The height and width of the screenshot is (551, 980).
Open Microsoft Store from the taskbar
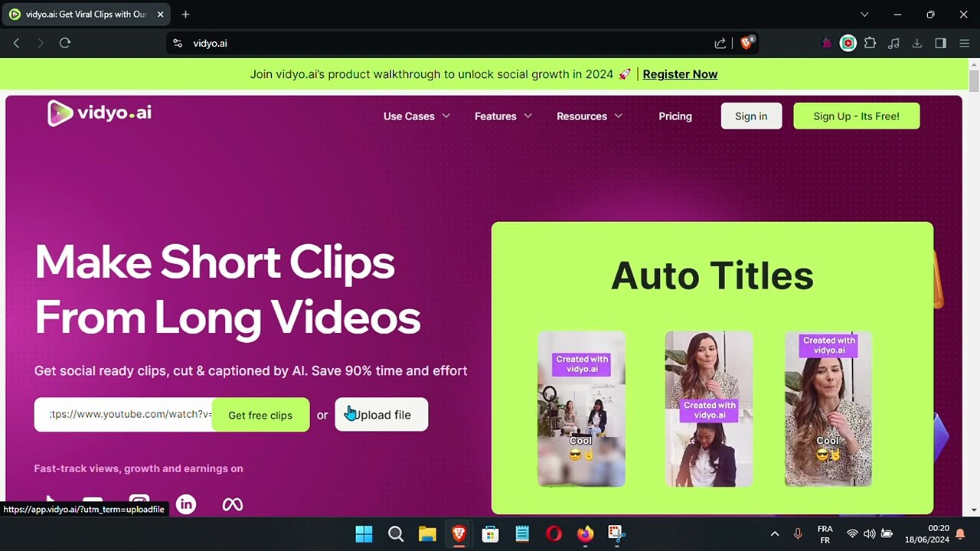click(x=490, y=533)
